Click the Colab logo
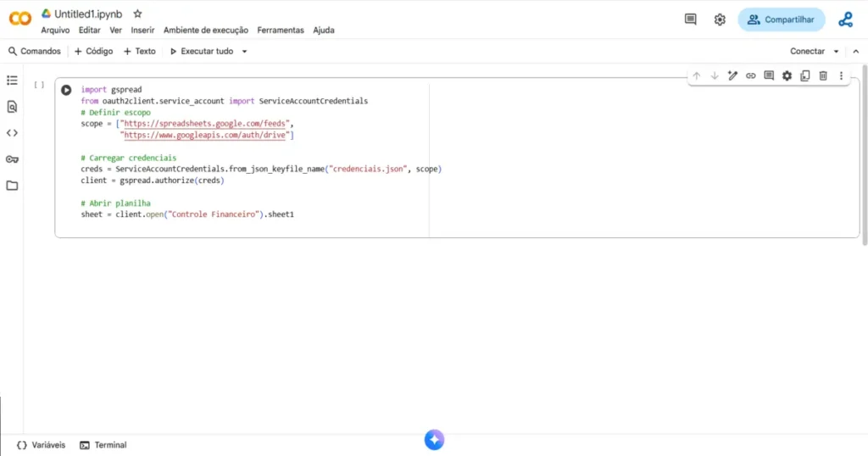This screenshot has height=456, width=868. (20, 19)
